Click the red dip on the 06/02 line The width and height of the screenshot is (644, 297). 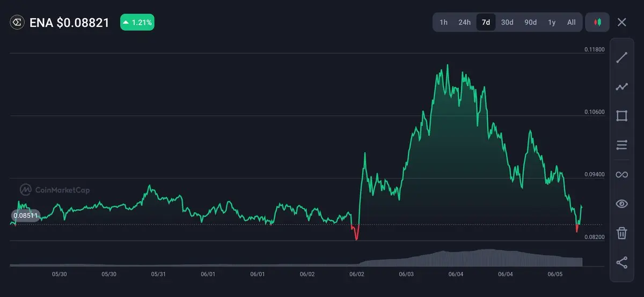click(x=355, y=233)
